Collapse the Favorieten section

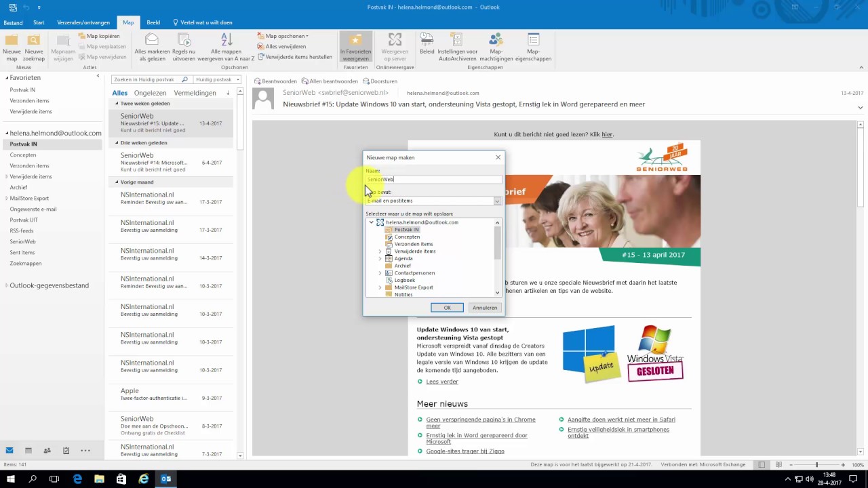coord(7,77)
